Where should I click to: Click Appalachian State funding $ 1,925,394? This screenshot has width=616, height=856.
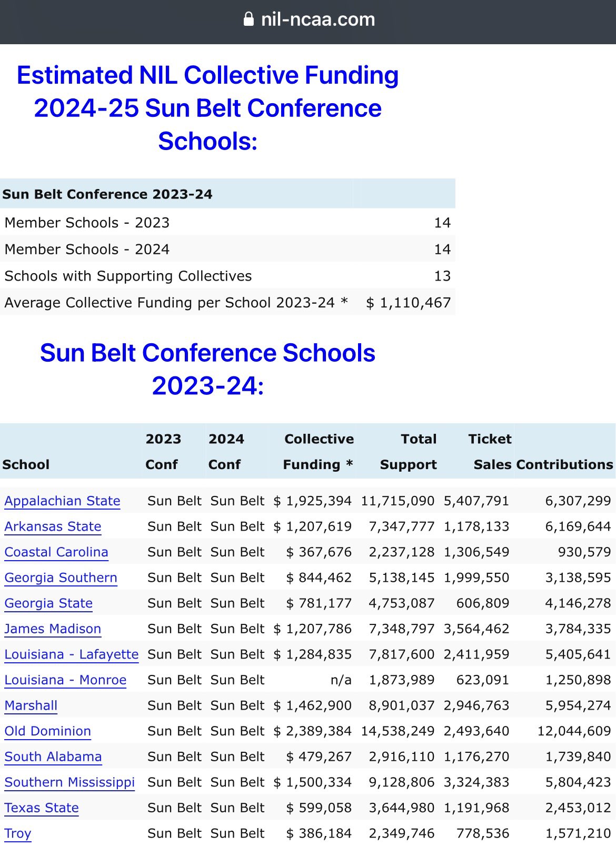click(312, 501)
